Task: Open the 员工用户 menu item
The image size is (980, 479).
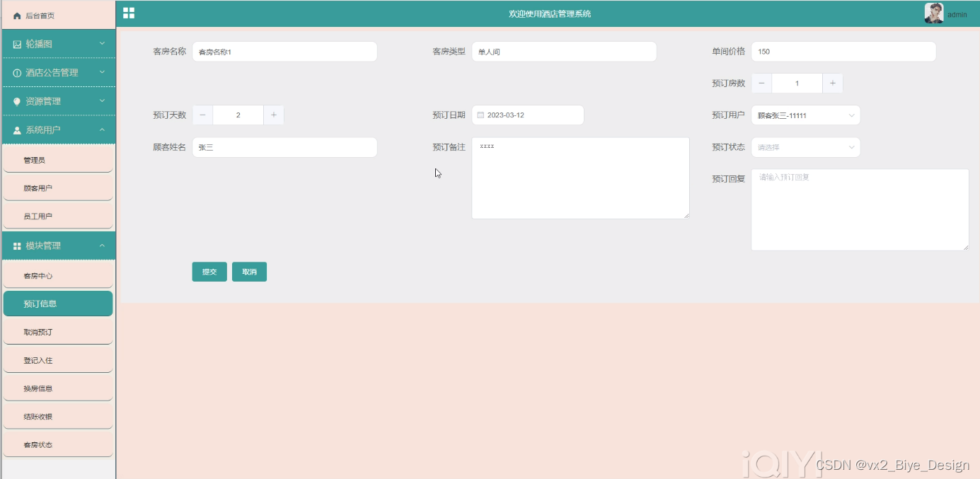Action: [58, 217]
